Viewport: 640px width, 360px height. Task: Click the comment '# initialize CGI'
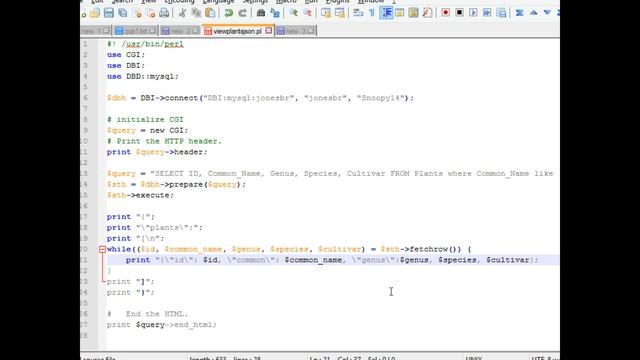coord(145,120)
